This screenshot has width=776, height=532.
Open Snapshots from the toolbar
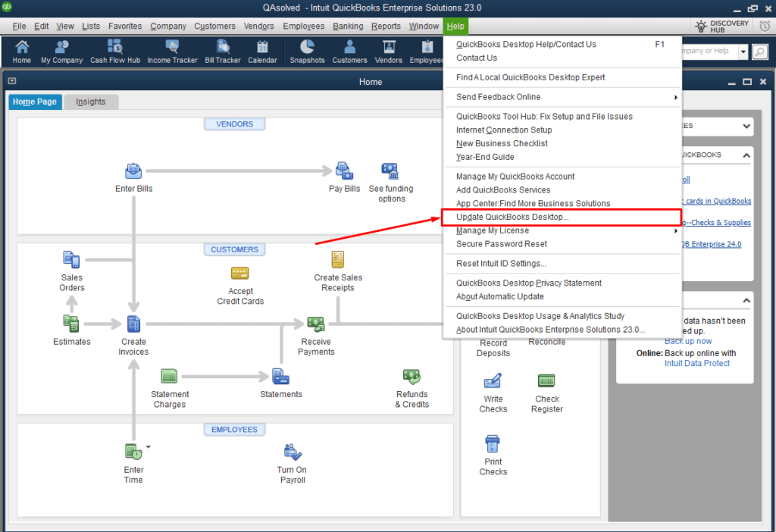(307, 52)
